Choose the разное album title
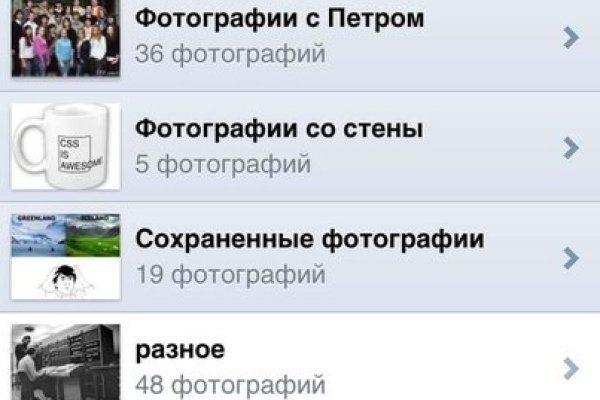This screenshot has height=400, width=600. pos(180,351)
